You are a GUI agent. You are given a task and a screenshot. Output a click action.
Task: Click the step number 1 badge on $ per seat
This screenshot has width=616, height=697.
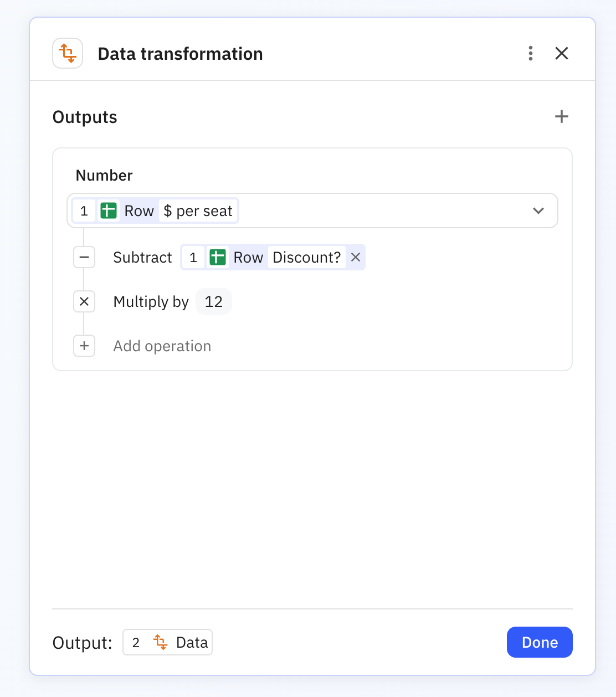pos(84,211)
